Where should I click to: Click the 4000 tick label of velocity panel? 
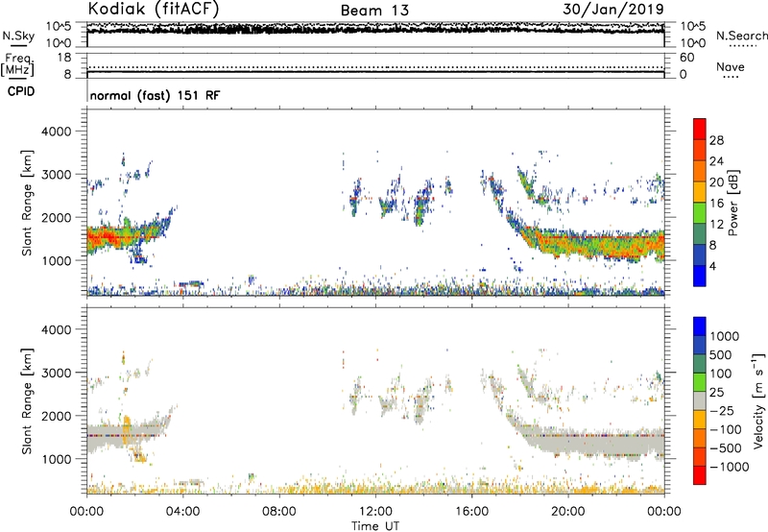pos(57,329)
